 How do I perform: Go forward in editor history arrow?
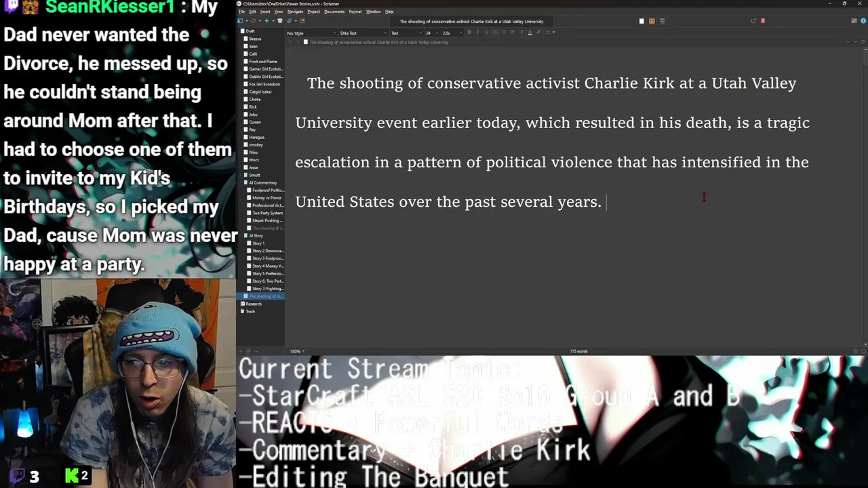point(298,42)
